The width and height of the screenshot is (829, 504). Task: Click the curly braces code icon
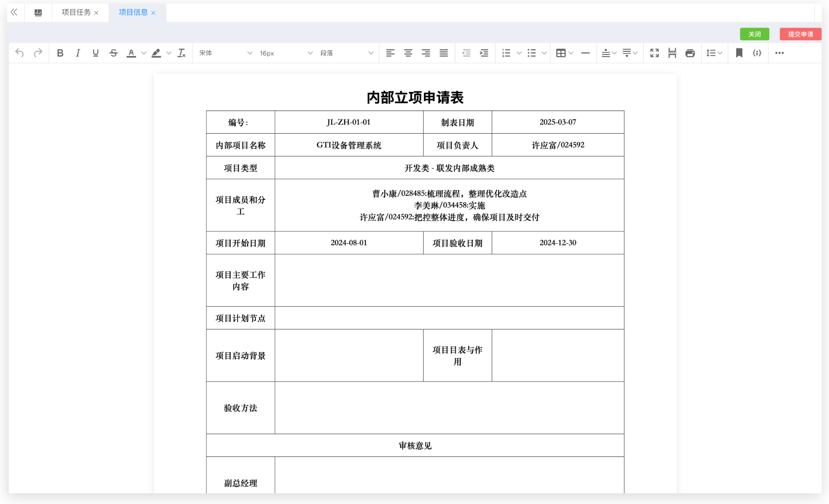(x=757, y=53)
